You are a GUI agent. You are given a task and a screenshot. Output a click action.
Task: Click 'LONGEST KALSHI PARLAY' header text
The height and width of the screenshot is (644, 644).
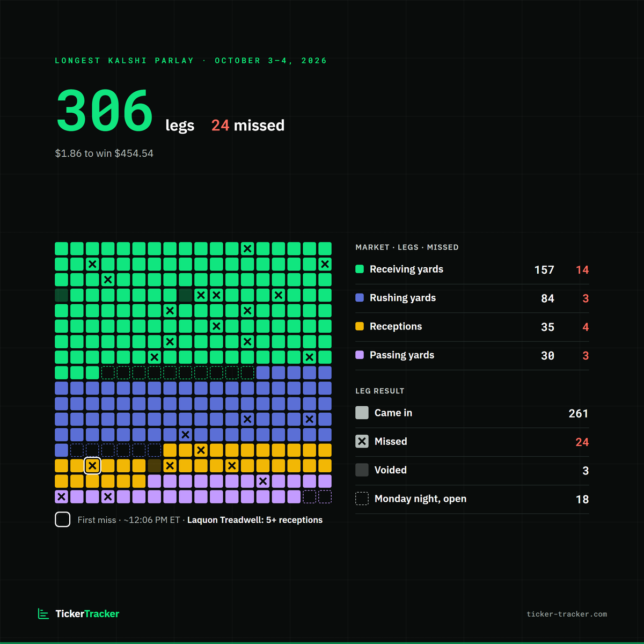(x=125, y=61)
